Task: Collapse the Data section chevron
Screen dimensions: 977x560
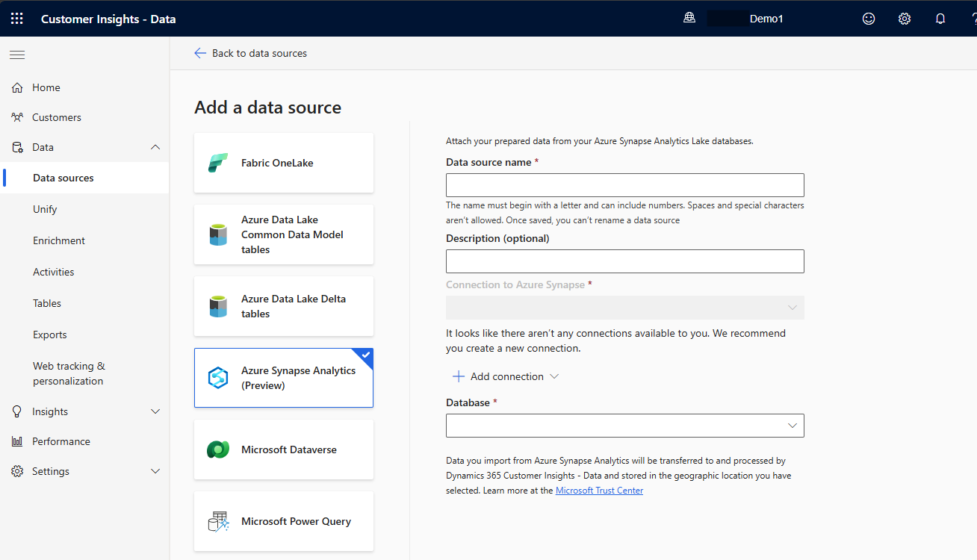Action: coord(155,147)
